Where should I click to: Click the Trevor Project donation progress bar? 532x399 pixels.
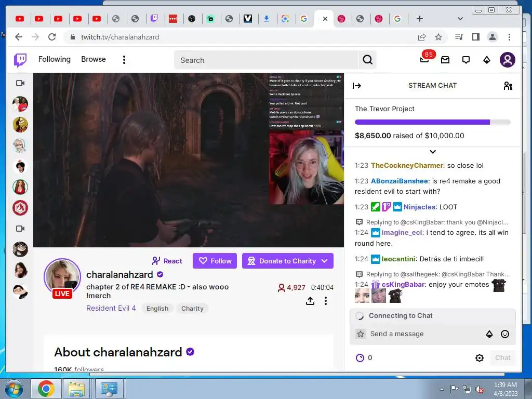[x=433, y=122]
